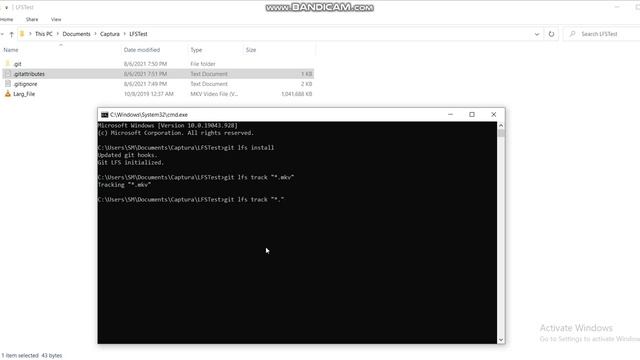Open the Home ribbon tab

coord(7,19)
